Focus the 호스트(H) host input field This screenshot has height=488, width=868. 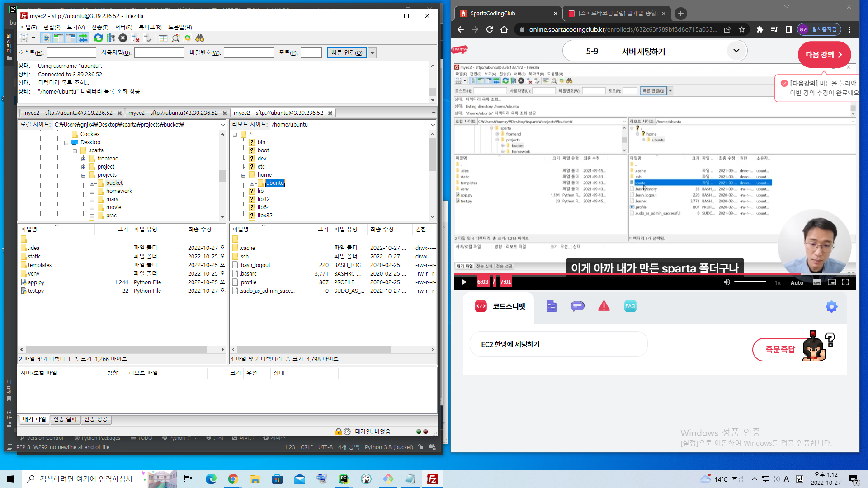pos(71,53)
